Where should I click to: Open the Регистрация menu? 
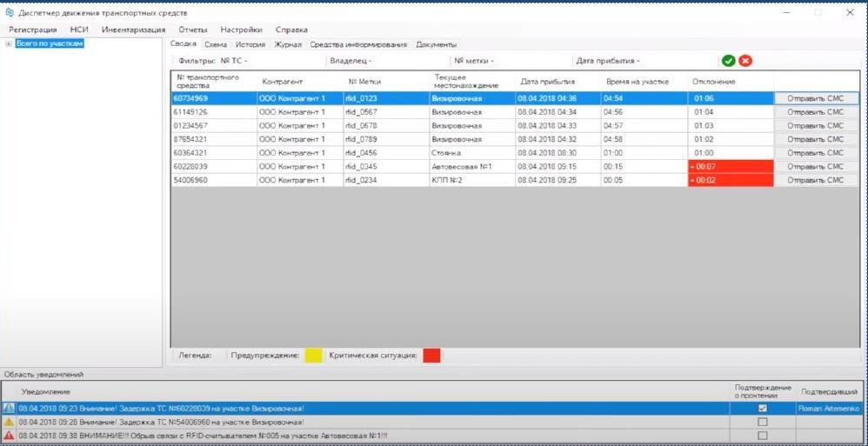(33, 30)
